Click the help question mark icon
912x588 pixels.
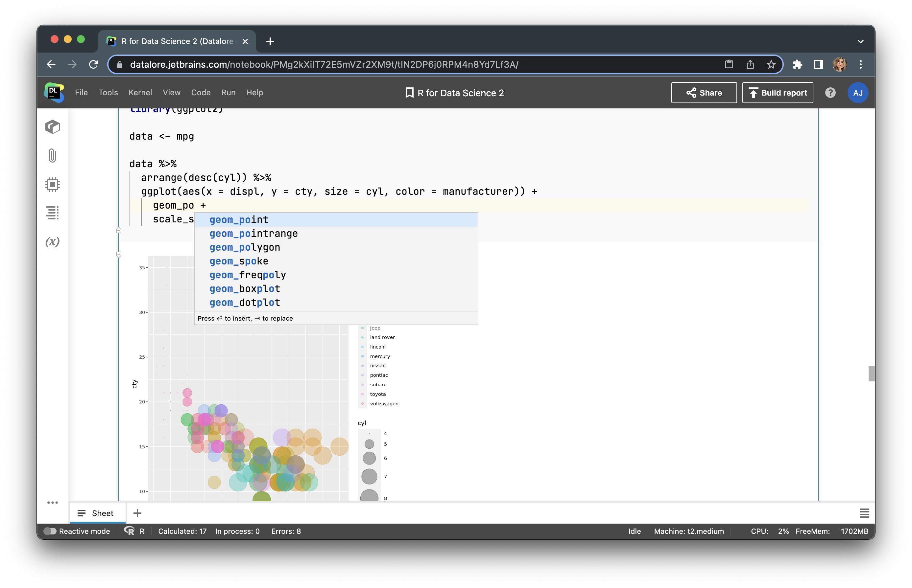(829, 93)
